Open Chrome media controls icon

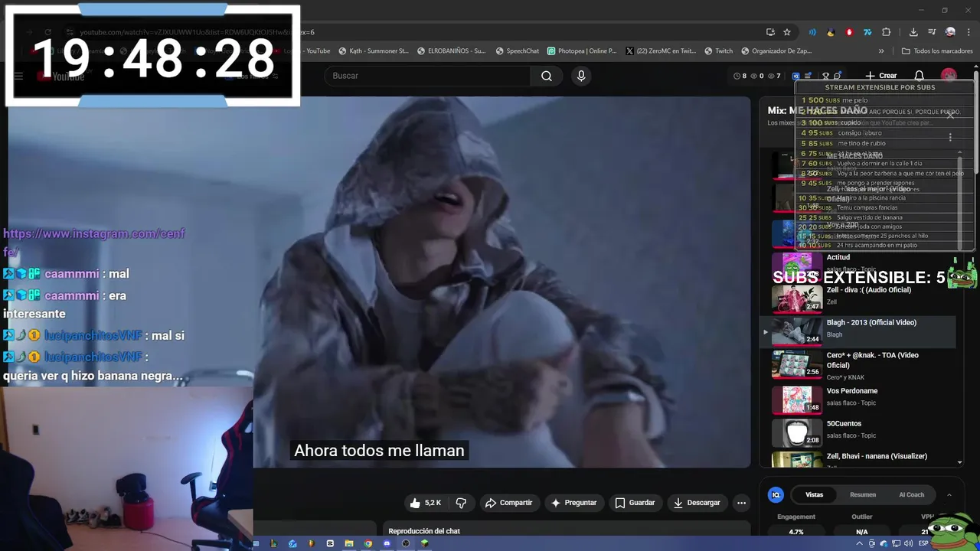click(932, 32)
